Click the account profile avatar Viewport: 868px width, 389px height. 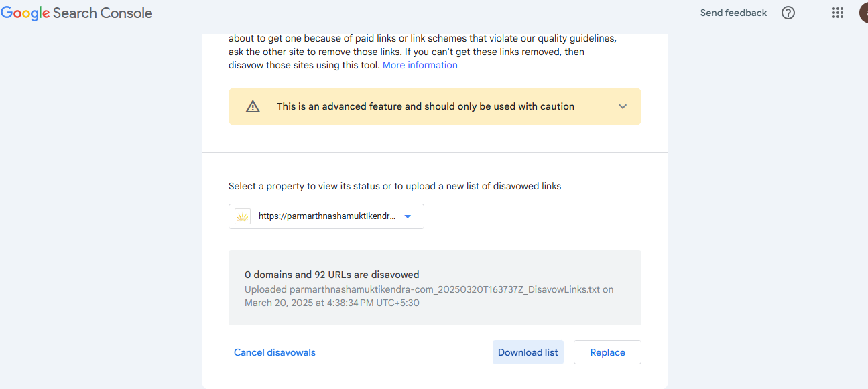[x=863, y=13]
